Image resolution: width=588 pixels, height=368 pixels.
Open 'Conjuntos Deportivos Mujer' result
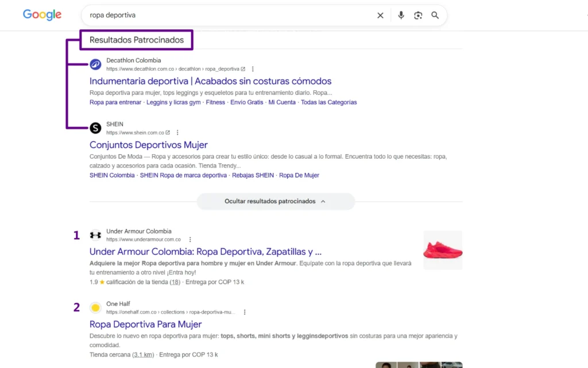click(x=149, y=145)
